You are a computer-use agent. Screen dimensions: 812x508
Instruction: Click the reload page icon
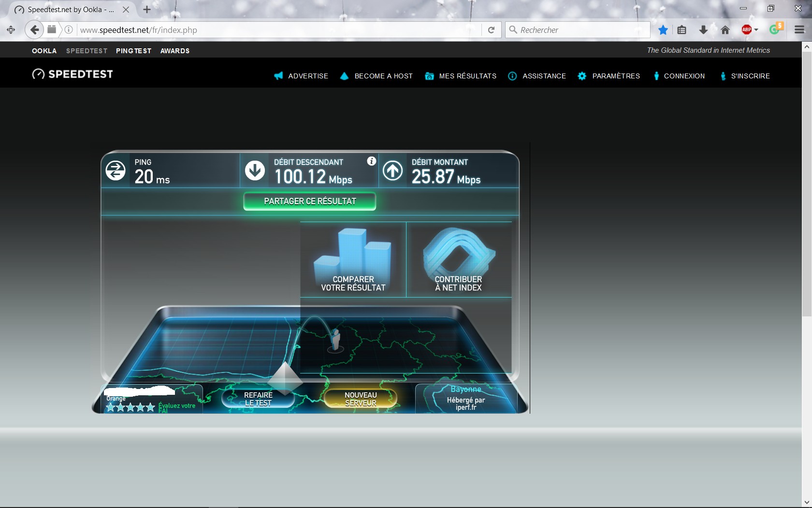(491, 30)
